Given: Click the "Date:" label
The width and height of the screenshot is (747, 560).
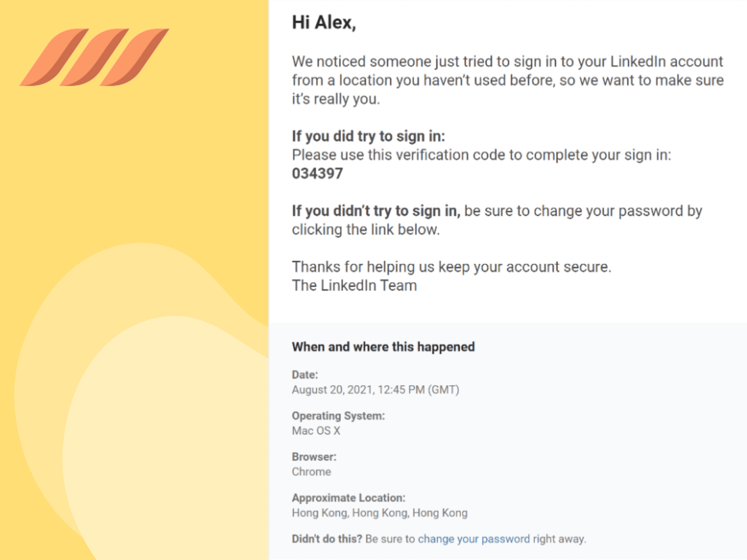Looking at the screenshot, I should pyautogui.click(x=305, y=375).
